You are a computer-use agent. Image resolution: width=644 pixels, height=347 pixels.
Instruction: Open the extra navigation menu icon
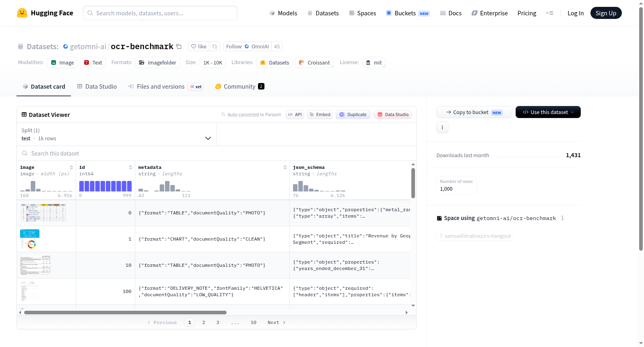pos(549,13)
